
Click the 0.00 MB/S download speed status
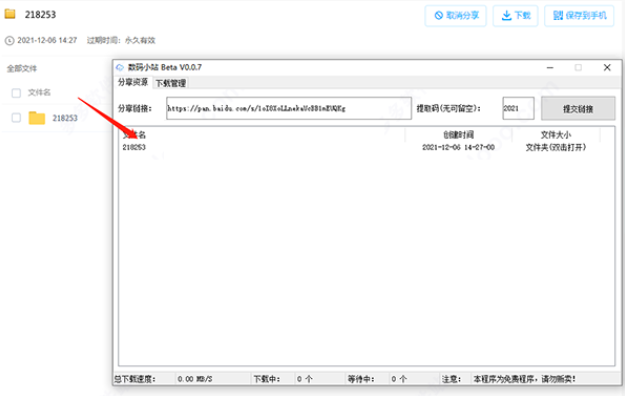tap(195, 379)
